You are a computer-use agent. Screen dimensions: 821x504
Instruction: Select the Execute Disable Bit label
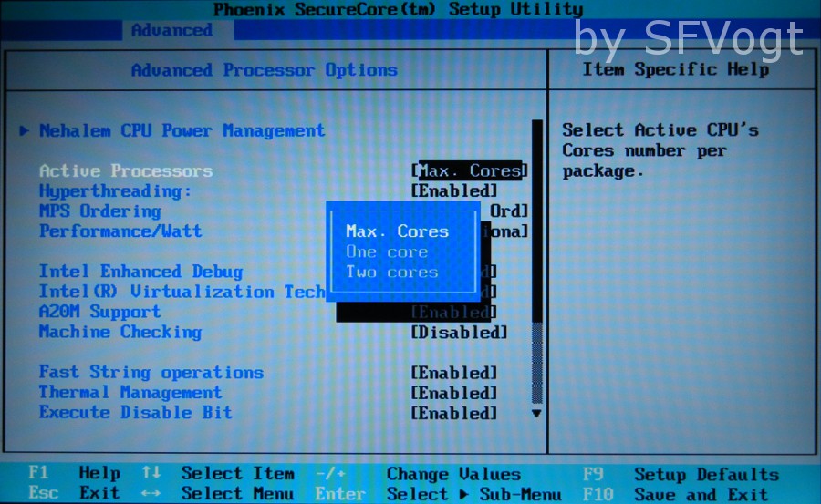pos(136,413)
